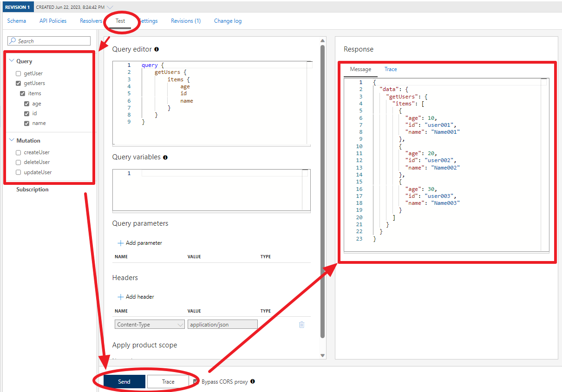Click the Trace button beside Send
Image resolution: width=562 pixels, height=392 pixels.
(x=168, y=382)
